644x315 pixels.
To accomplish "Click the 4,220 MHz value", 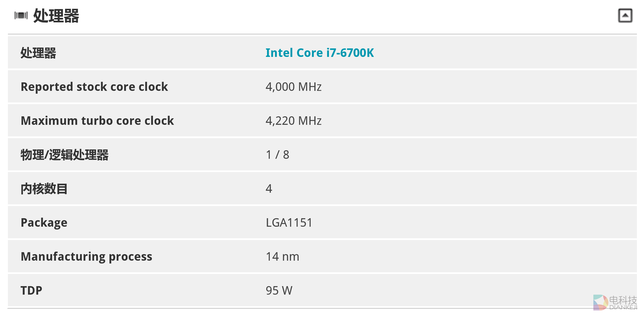I will tap(293, 121).
